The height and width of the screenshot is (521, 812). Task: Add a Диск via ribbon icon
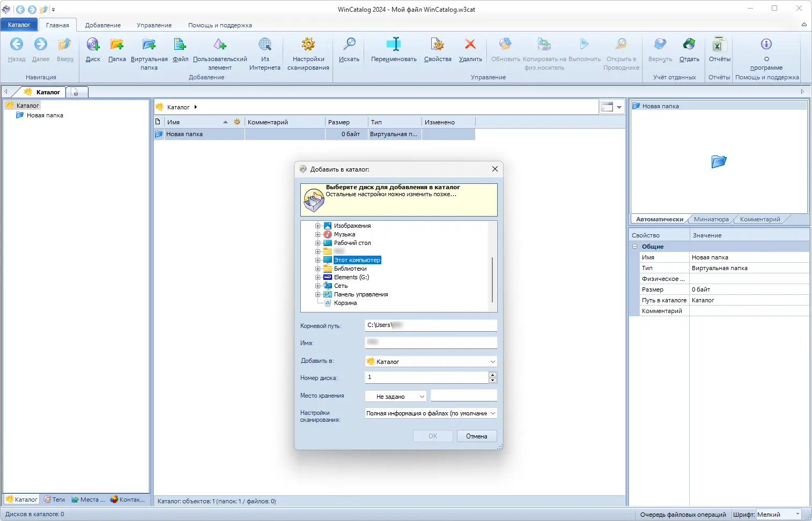[x=93, y=44]
